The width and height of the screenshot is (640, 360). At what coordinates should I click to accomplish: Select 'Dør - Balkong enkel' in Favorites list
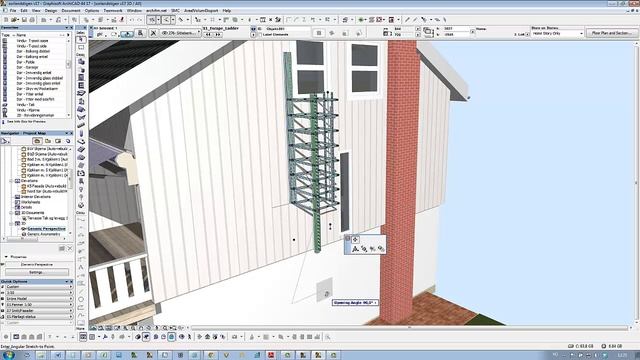click(32, 57)
